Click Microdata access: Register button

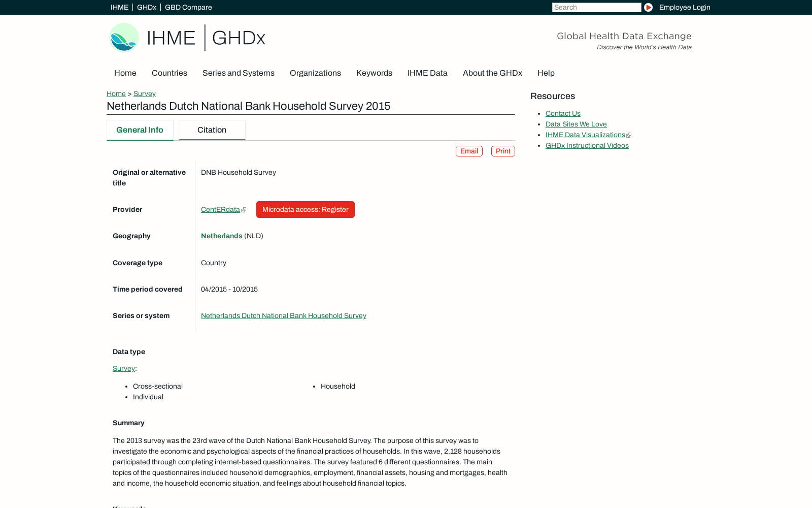[x=306, y=210]
